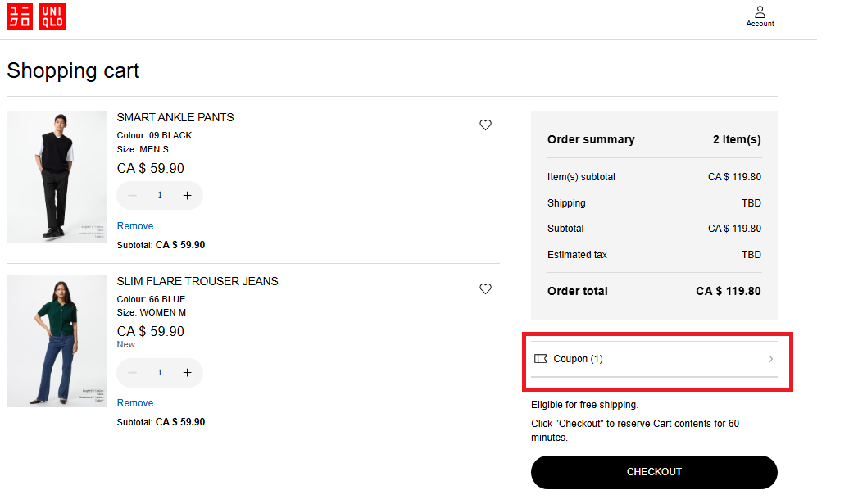Click the Smart Ankle Pants quantity field
The height and width of the screenshot is (504, 858).
pyautogui.click(x=160, y=196)
